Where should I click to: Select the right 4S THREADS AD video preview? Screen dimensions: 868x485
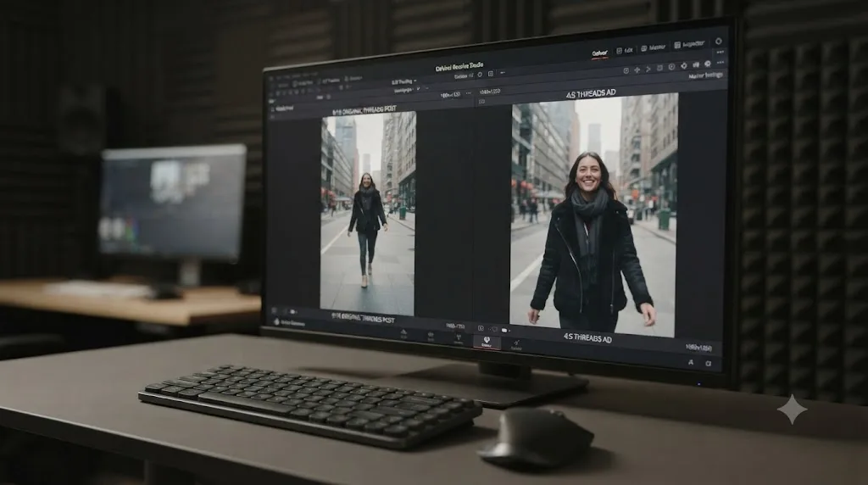click(x=593, y=215)
